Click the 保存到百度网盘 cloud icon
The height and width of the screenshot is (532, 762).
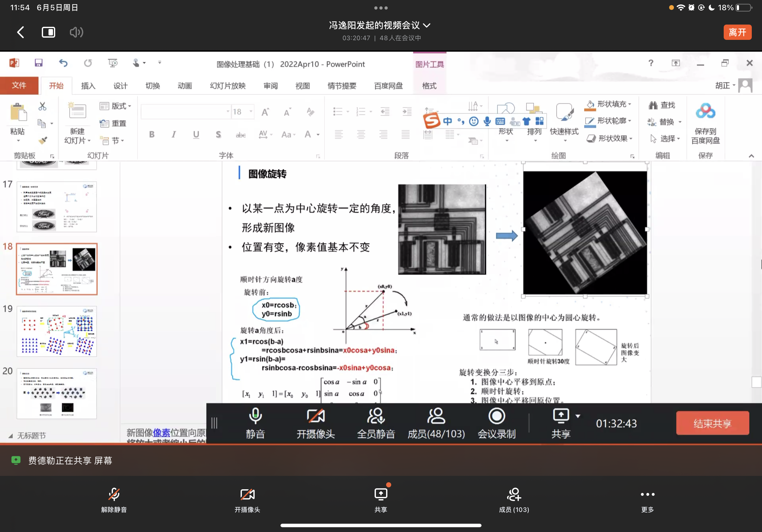tap(705, 111)
